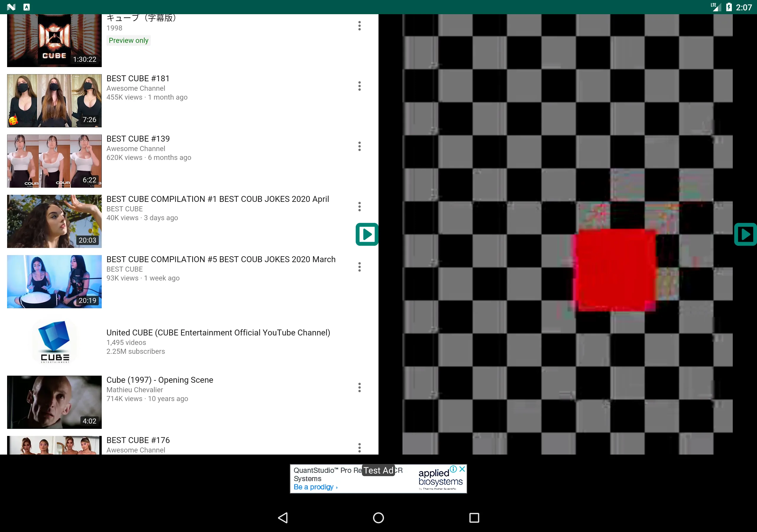Select title BEST CUBE #181

tap(138, 78)
